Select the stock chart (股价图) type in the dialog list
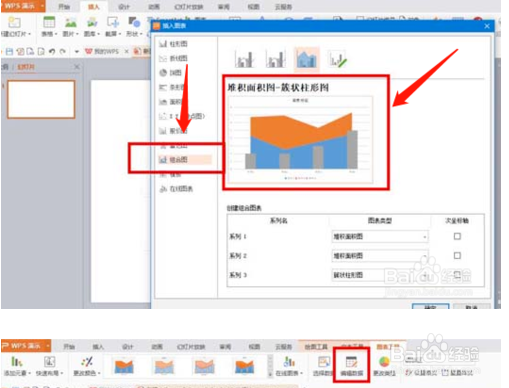Image resolution: width=509 pixels, height=388 pixels. [x=173, y=131]
